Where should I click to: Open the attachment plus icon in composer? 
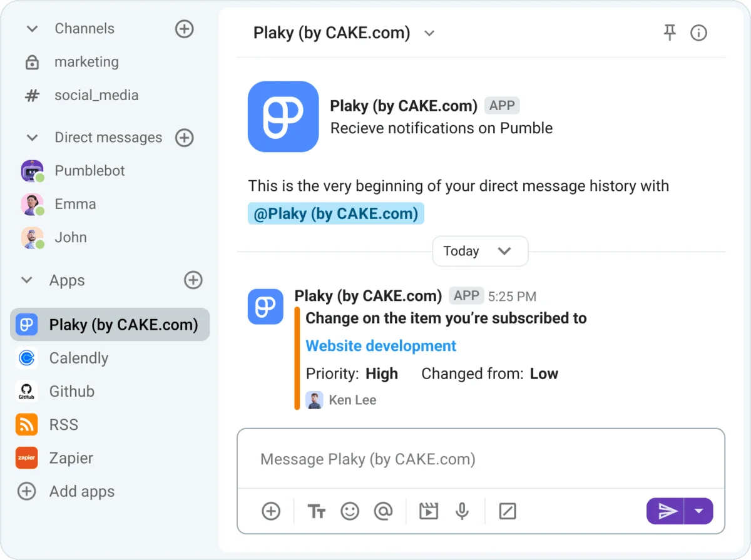pyautogui.click(x=271, y=511)
